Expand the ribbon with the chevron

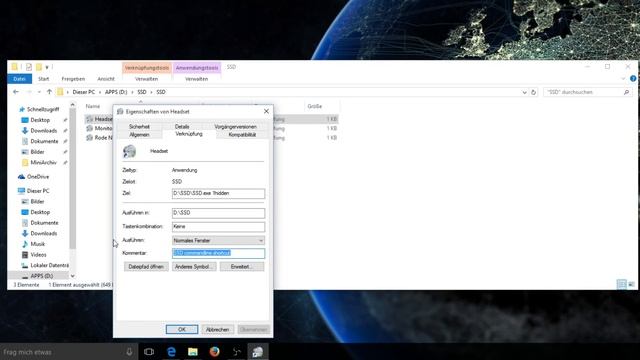click(623, 79)
